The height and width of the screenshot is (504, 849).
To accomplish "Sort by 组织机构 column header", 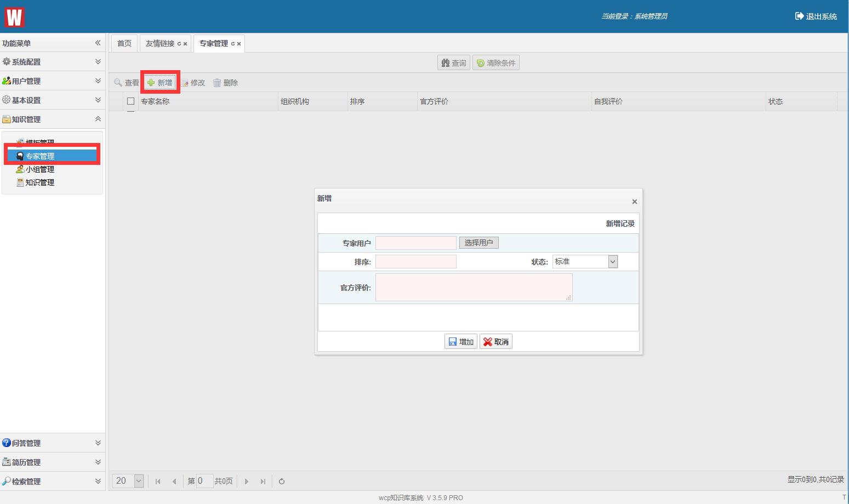I will (x=313, y=101).
